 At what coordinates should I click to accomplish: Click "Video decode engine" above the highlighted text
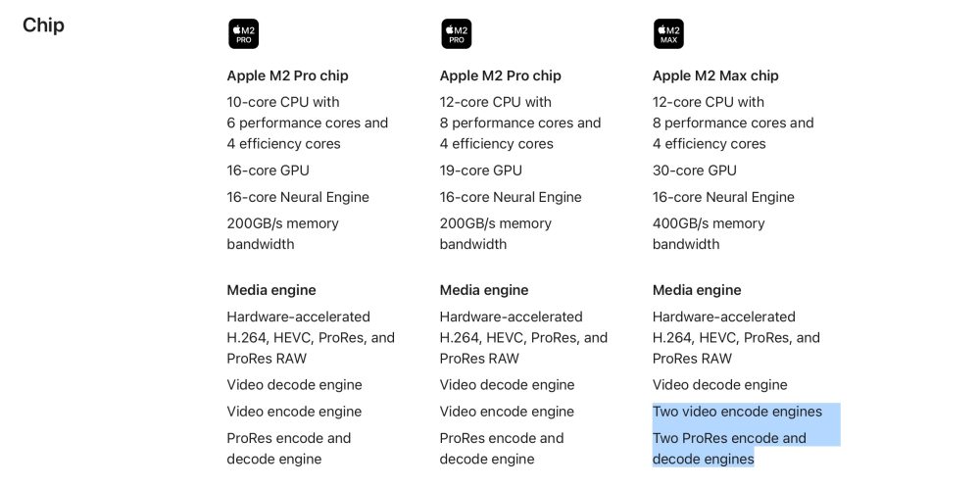[x=719, y=385]
